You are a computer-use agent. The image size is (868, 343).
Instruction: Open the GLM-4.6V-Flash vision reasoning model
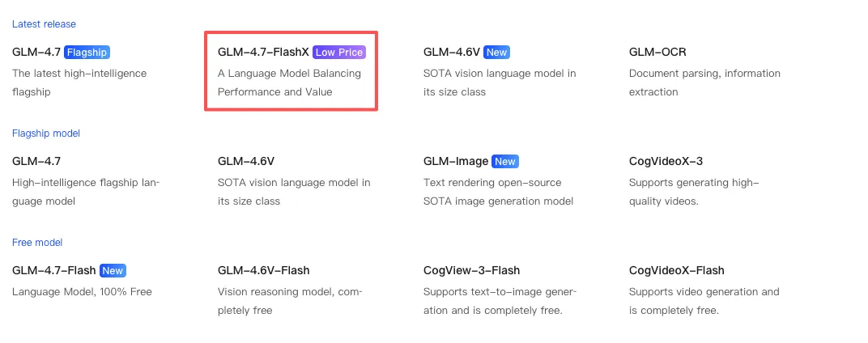264,271
